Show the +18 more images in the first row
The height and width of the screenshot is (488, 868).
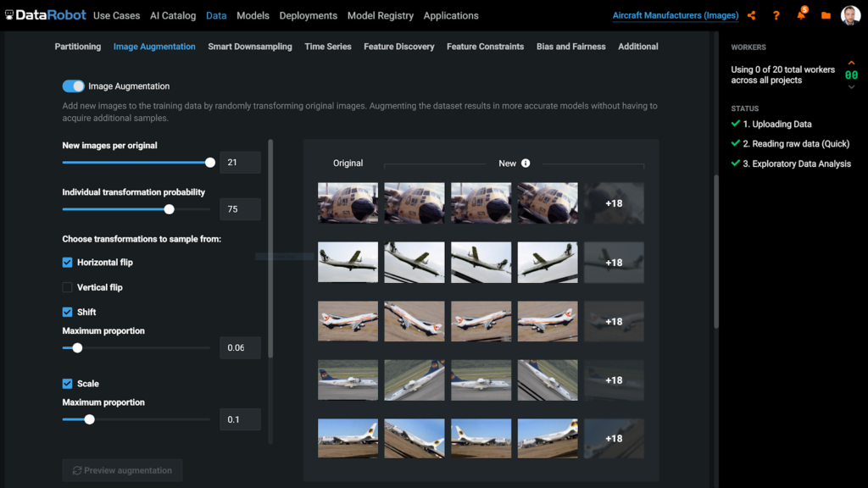click(x=614, y=203)
